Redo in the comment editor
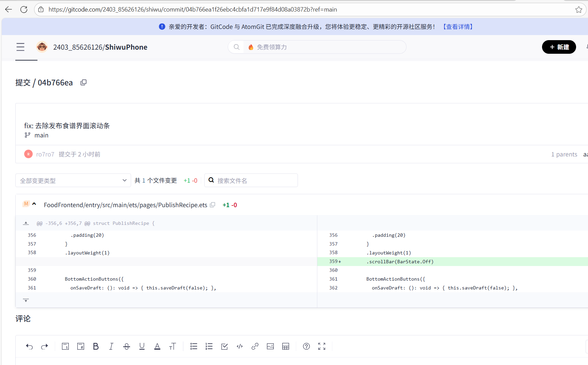The image size is (588, 365). coord(45,346)
